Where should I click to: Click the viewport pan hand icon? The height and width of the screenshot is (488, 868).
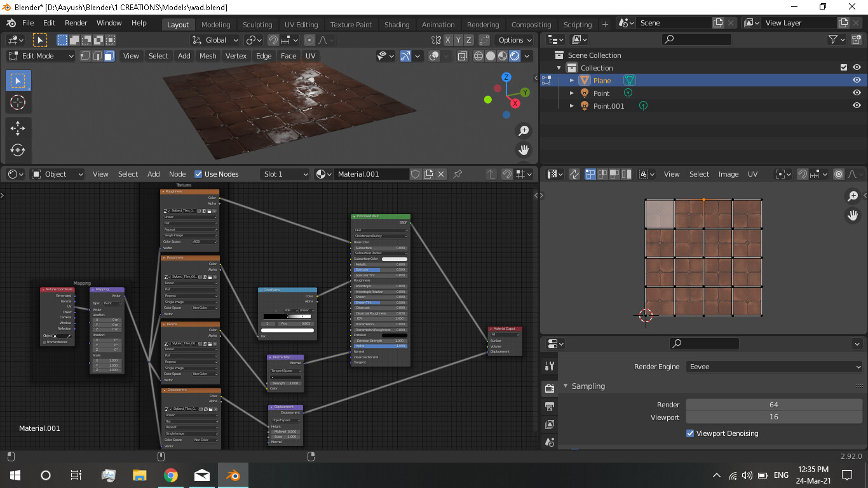coord(524,151)
